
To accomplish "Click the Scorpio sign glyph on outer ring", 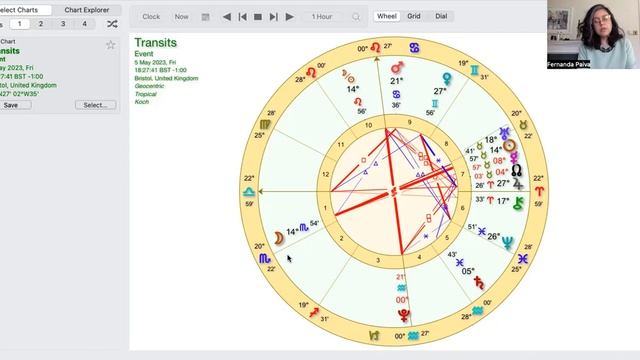I will click(x=265, y=258).
